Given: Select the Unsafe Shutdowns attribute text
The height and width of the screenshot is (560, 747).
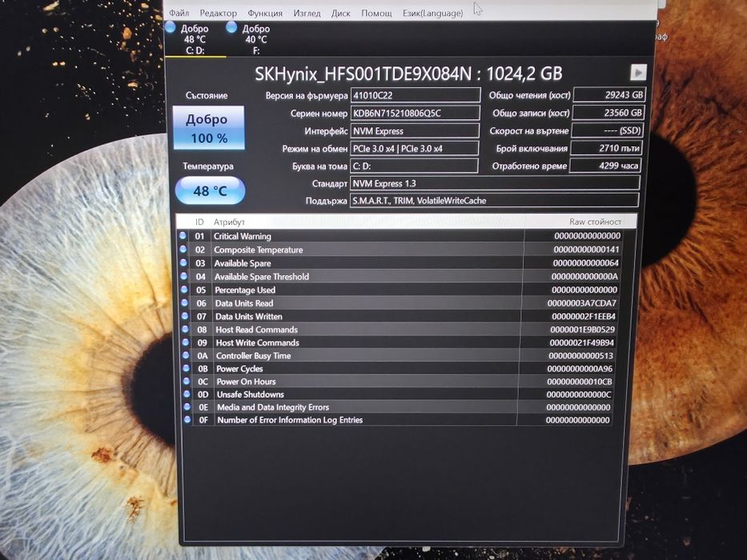Looking at the screenshot, I should (x=251, y=394).
